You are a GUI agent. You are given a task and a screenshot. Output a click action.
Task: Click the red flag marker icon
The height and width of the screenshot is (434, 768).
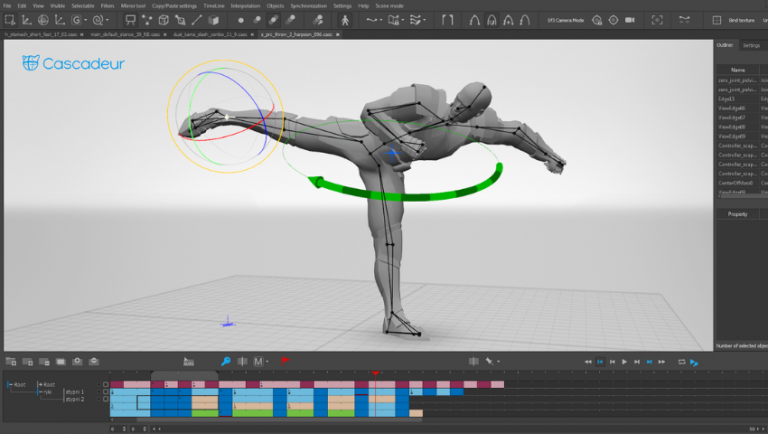[285, 361]
